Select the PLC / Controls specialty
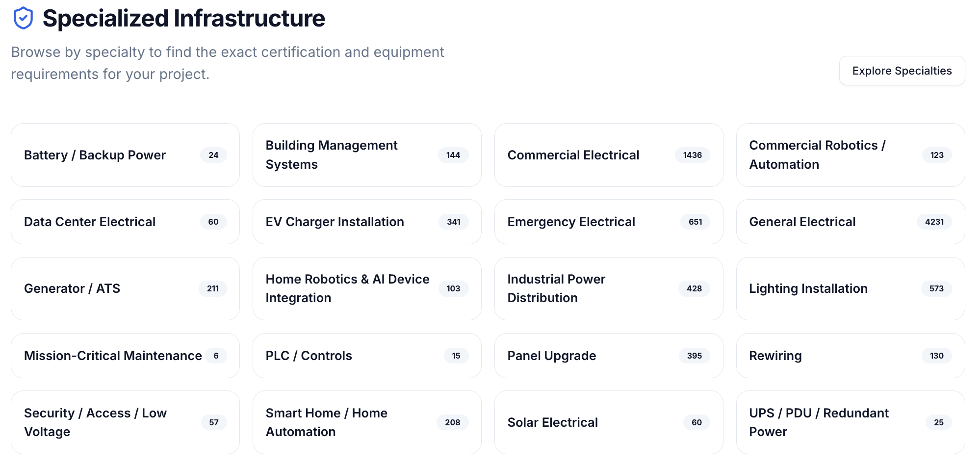This screenshot has height=466, width=980. tap(367, 356)
